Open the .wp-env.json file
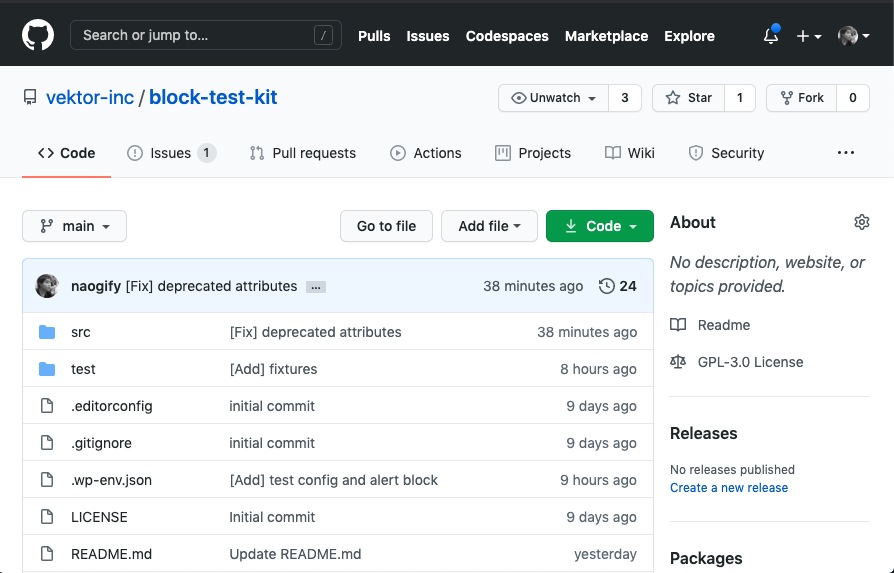Viewport: 894px width, 573px height. (111, 481)
